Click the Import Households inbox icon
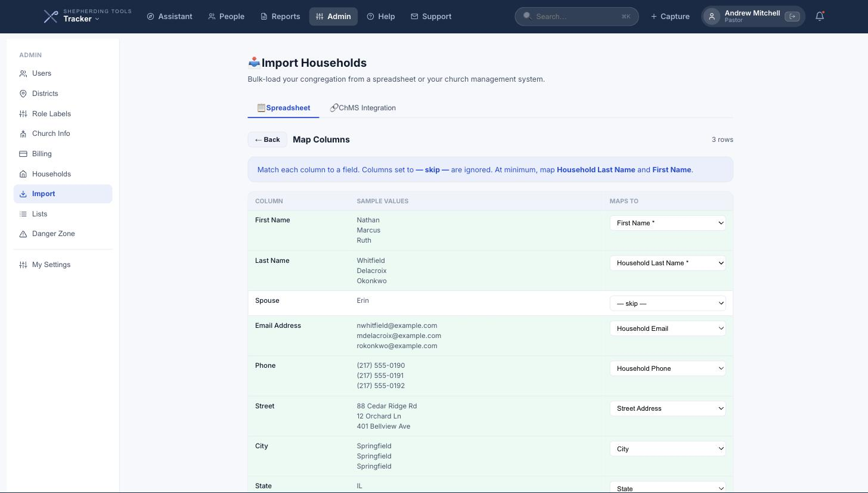The height and width of the screenshot is (493, 868). coord(255,63)
